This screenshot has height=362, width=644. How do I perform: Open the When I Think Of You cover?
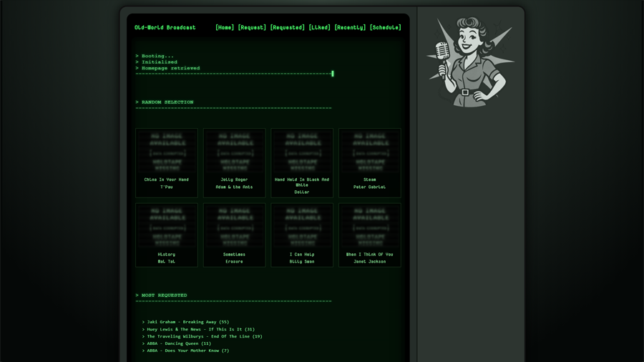point(370,227)
